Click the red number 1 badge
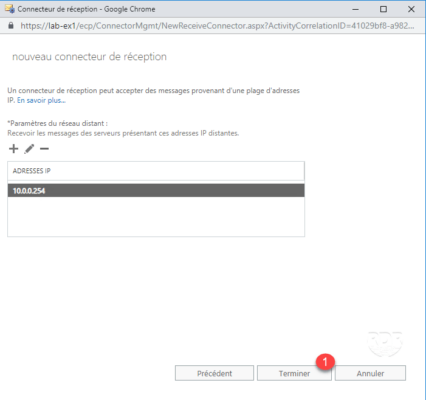The height and width of the screenshot is (400, 426). point(325,362)
